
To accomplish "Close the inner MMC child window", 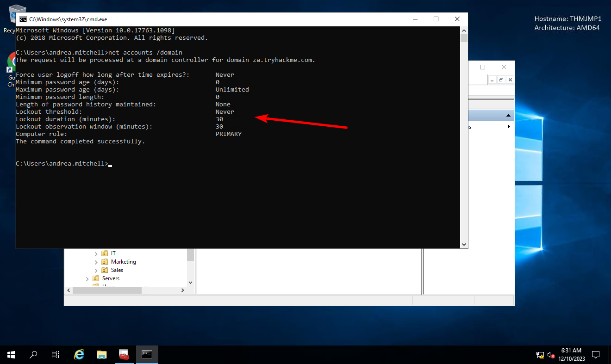I will [x=510, y=80].
